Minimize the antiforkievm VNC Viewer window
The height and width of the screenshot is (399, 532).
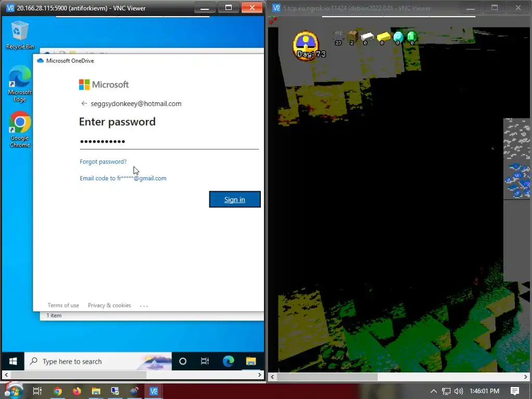(205, 7)
